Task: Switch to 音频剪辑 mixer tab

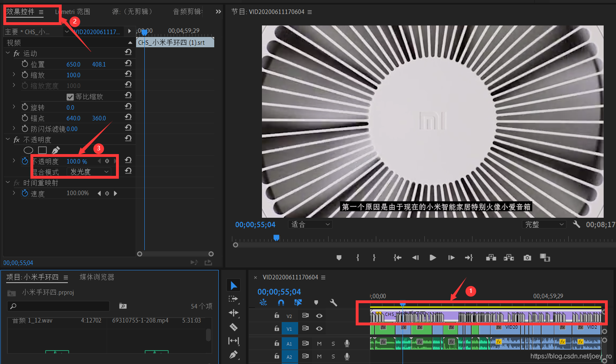Action: point(188,12)
